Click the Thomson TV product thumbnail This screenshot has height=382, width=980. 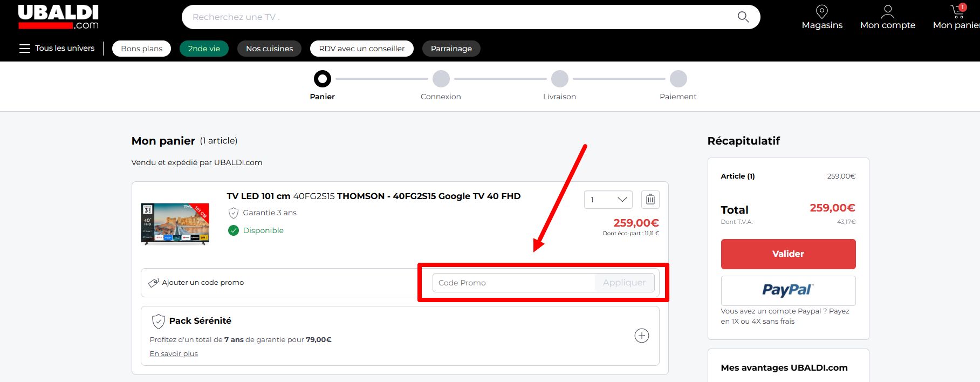(175, 224)
